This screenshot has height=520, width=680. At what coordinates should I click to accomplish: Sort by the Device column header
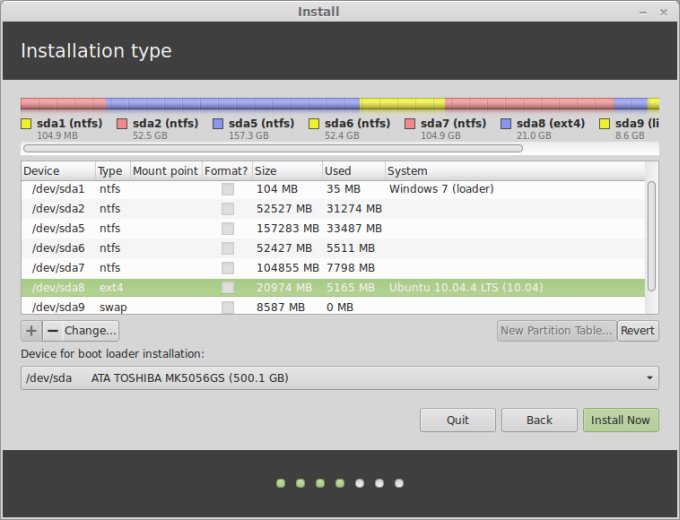click(58, 171)
